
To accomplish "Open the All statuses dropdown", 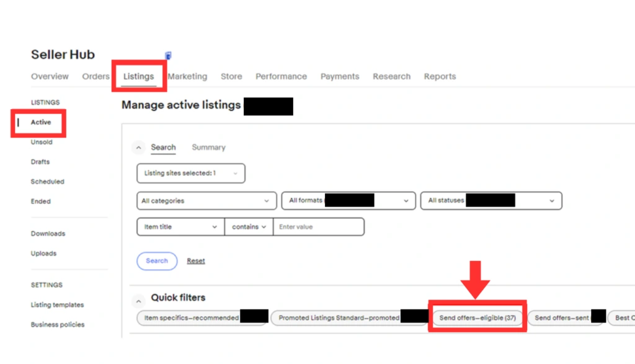I will pos(491,201).
